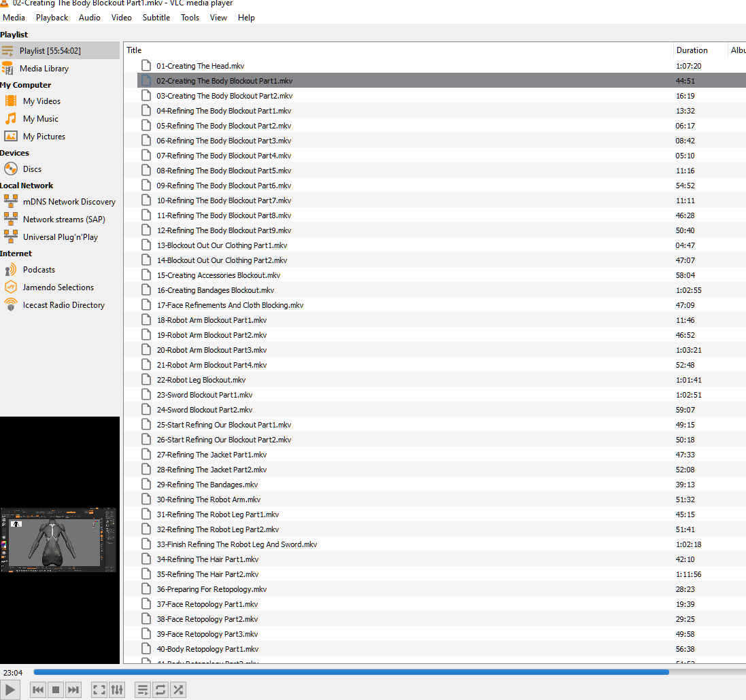The image size is (746, 700).
Task: Click the elapsed time 23:04 label
Action: click(13, 672)
